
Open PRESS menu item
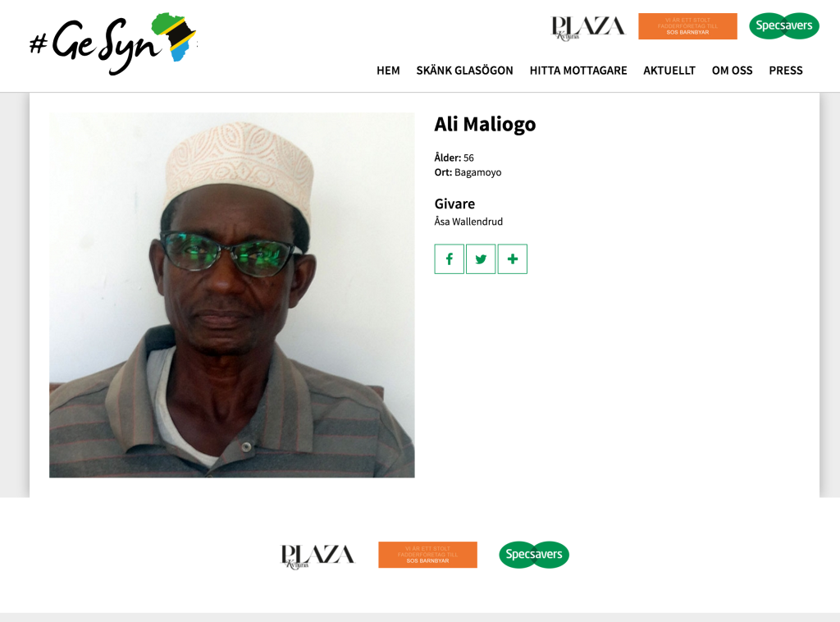786,71
